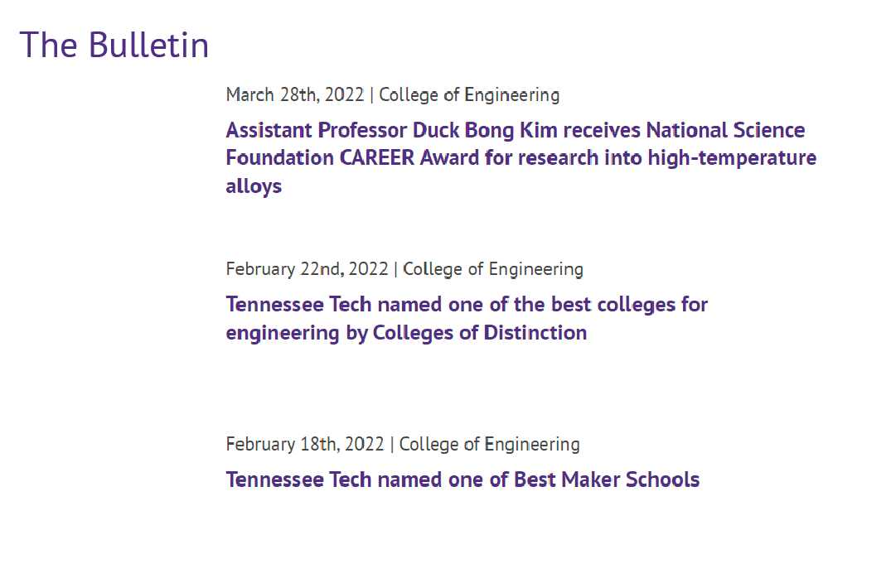
Task: Click the word 'alloys' in first headline
Action: (254, 186)
